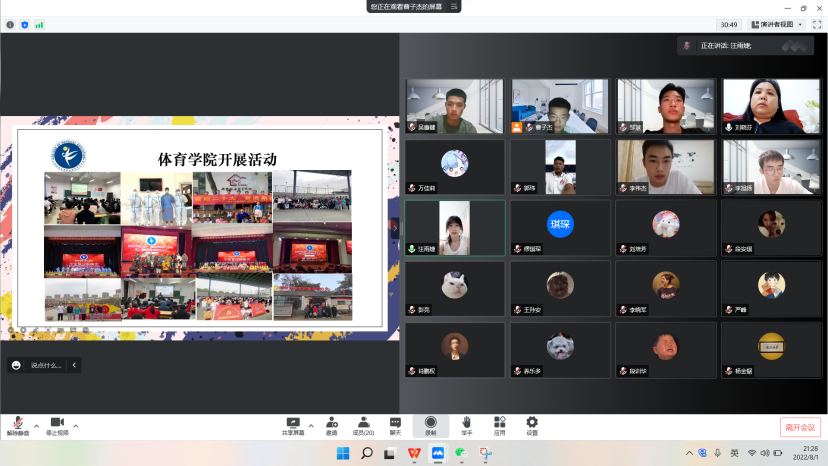
Task: Toggle Raise Hand (举手)
Action: click(466, 424)
